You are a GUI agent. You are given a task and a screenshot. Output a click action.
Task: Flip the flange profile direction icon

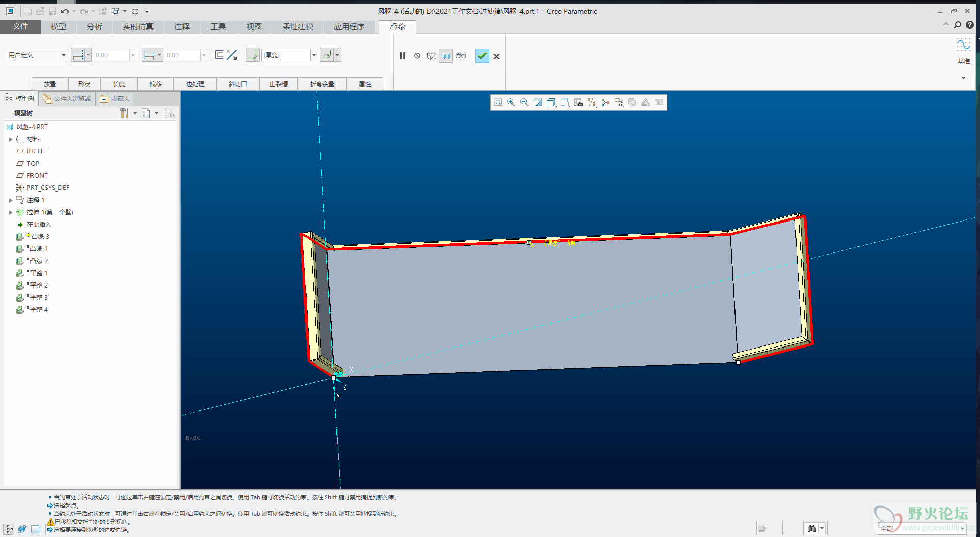pos(219,55)
